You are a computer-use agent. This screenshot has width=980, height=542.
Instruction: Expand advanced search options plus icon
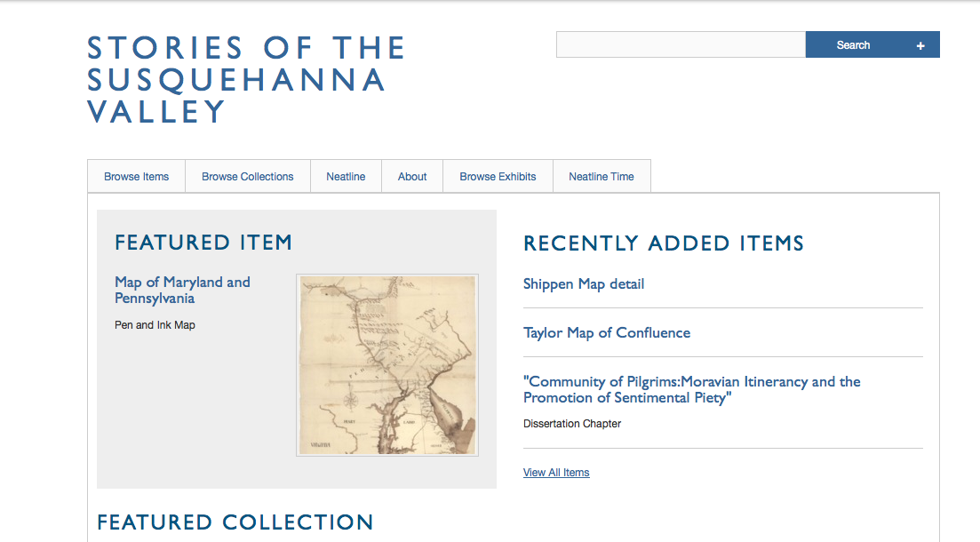coord(920,45)
